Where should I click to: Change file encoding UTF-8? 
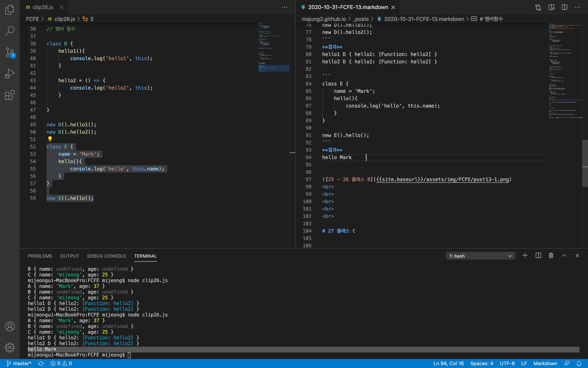click(507, 363)
